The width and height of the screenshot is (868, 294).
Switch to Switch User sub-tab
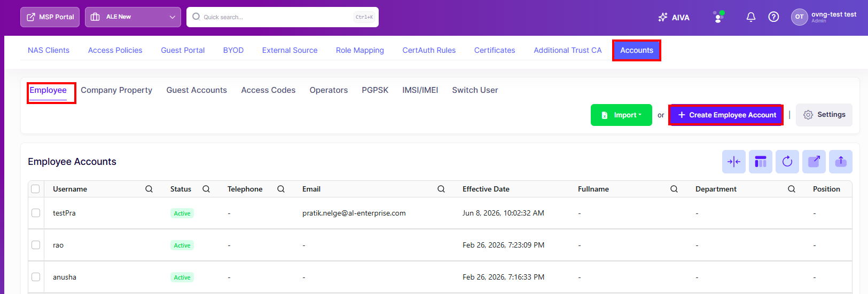click(475, 90)
